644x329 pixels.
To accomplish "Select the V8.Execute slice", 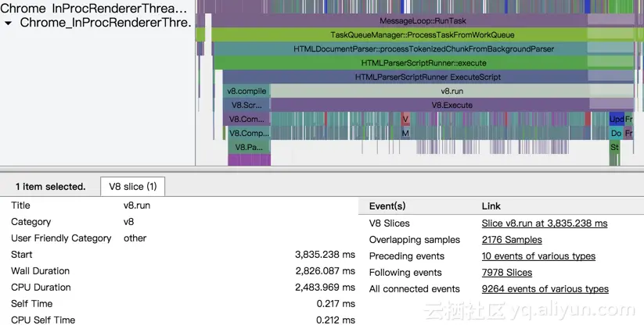I will point(452,105).
